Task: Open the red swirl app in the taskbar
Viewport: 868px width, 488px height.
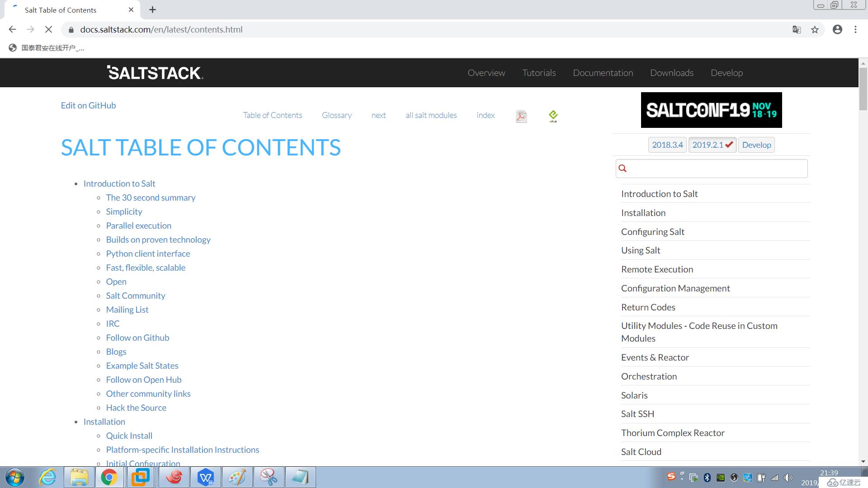Action: coord(174,477)
